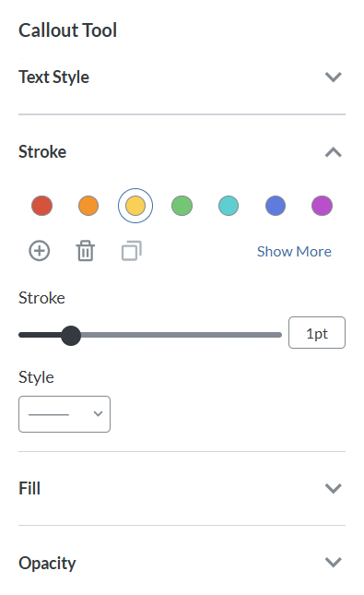Select the red stroke color swatch
The image size is (364, 595).
point(41,206)
